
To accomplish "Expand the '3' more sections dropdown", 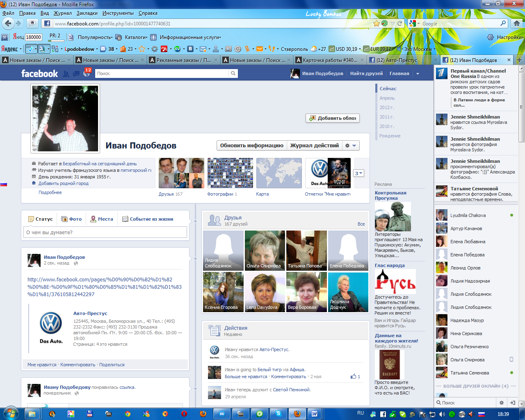I will click(x=358, y=173).
